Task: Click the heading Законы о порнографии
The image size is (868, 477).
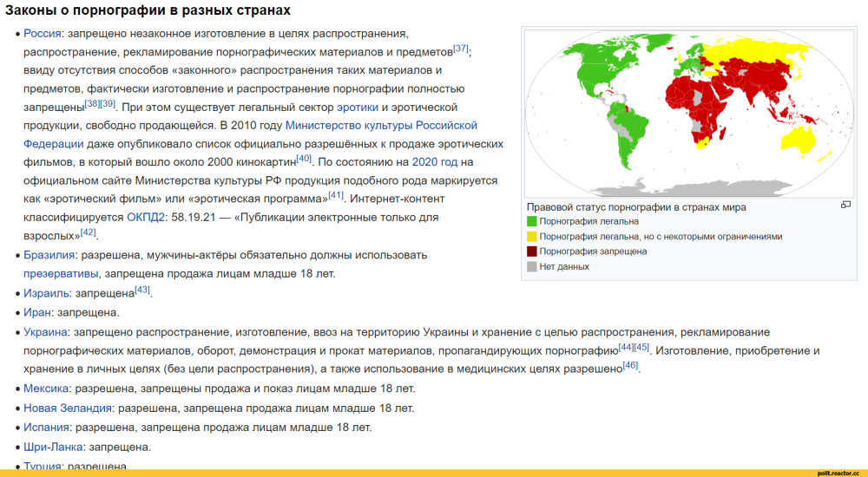Action: [148, 10]
